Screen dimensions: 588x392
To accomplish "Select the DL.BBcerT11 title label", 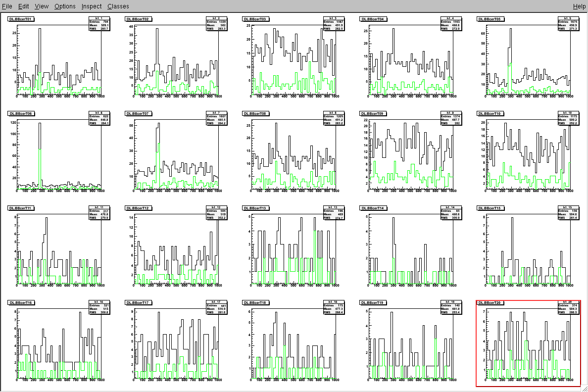I will pos(21,208).
